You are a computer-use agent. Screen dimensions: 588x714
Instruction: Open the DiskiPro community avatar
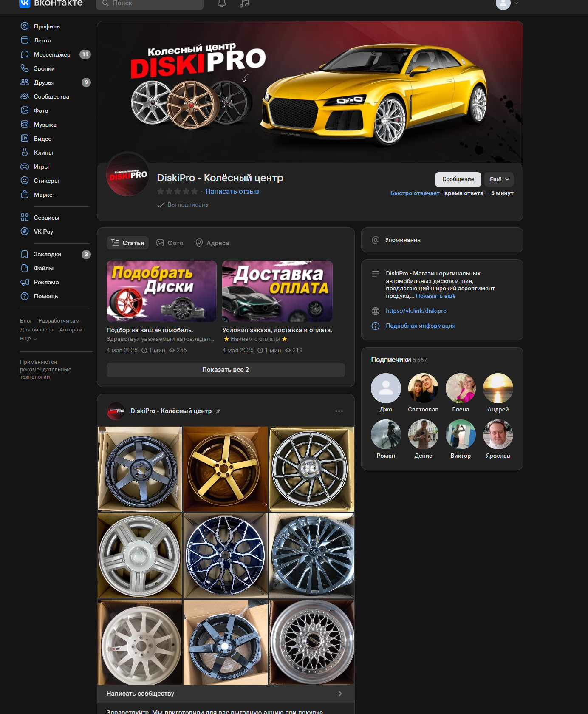click(128, 175)
